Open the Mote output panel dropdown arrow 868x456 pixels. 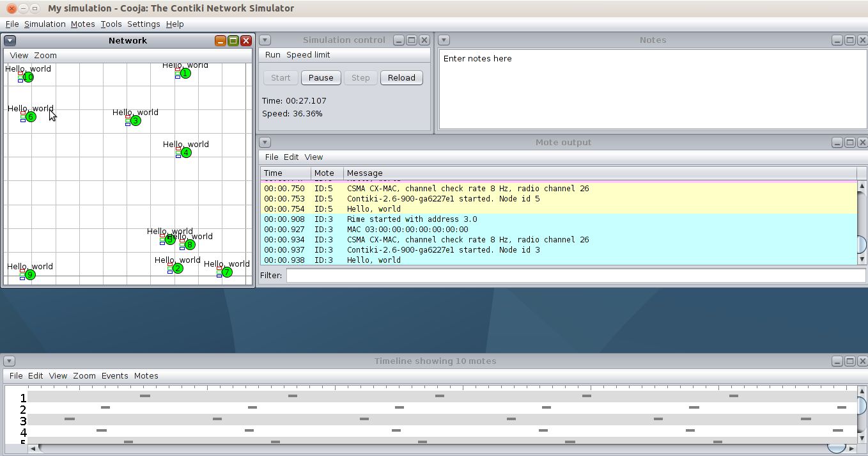265,143
